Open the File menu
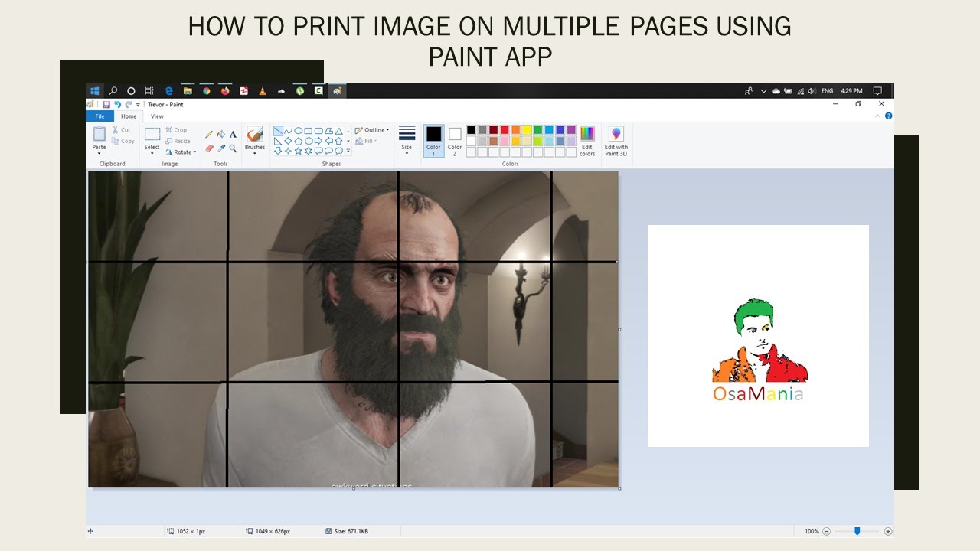 (x=100, y=116)
